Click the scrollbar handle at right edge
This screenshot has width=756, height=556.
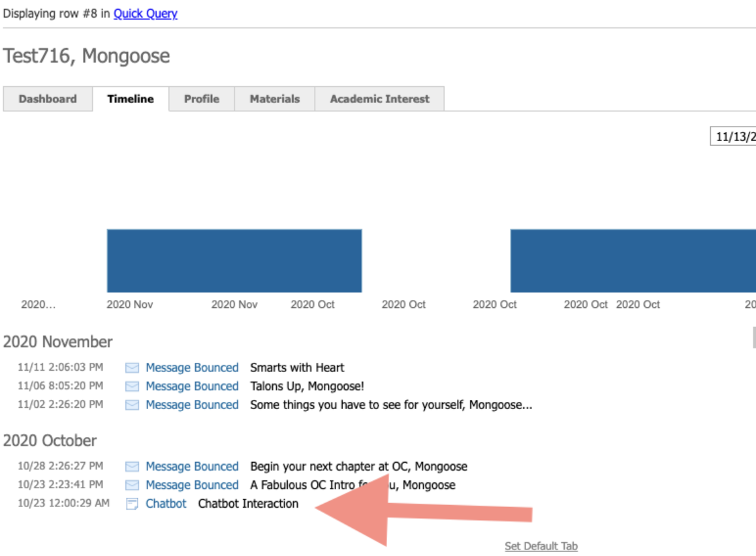(753, 337)
